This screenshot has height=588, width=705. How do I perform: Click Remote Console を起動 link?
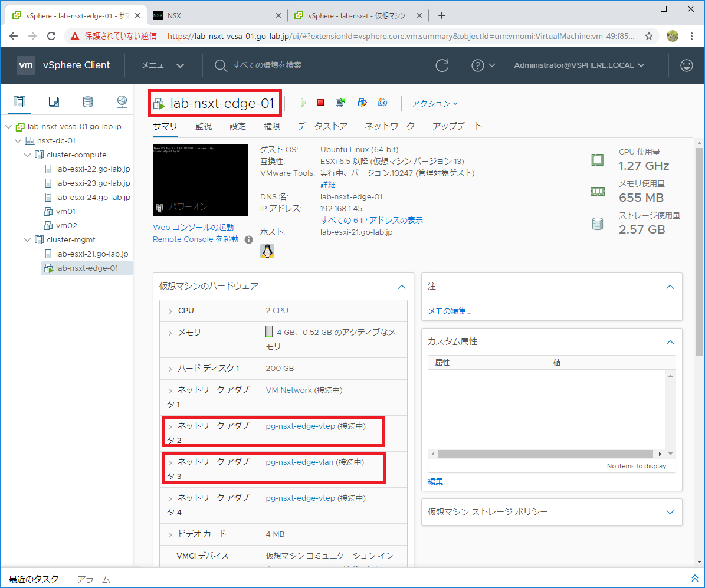196,239
